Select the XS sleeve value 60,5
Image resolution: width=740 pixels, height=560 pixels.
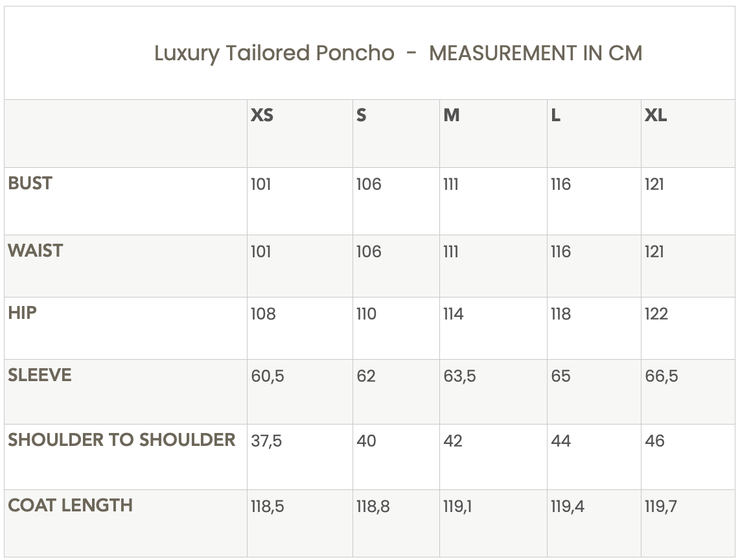[x=268, y=377]
